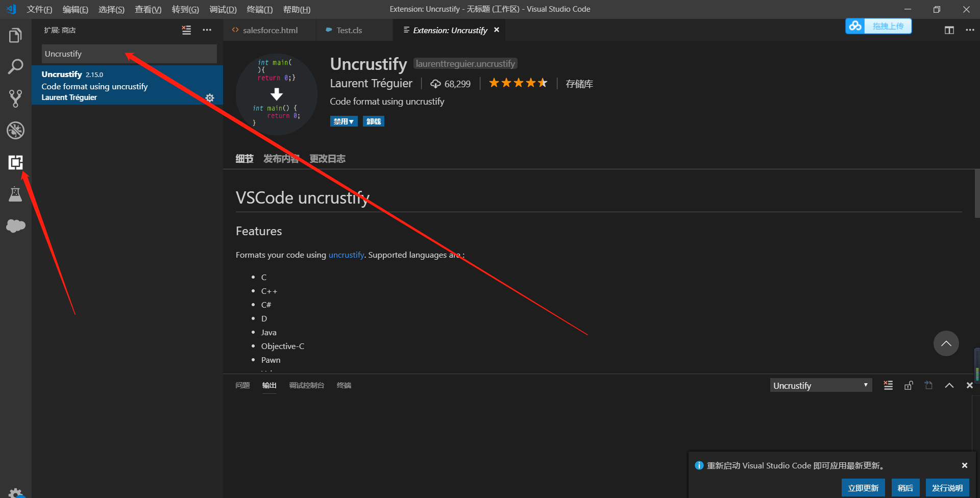Image resolution: width=980 pixels, height=498 pixels.
Task: Focus the extensions search box
Action: pyautogui.click(x=129, y=54)
